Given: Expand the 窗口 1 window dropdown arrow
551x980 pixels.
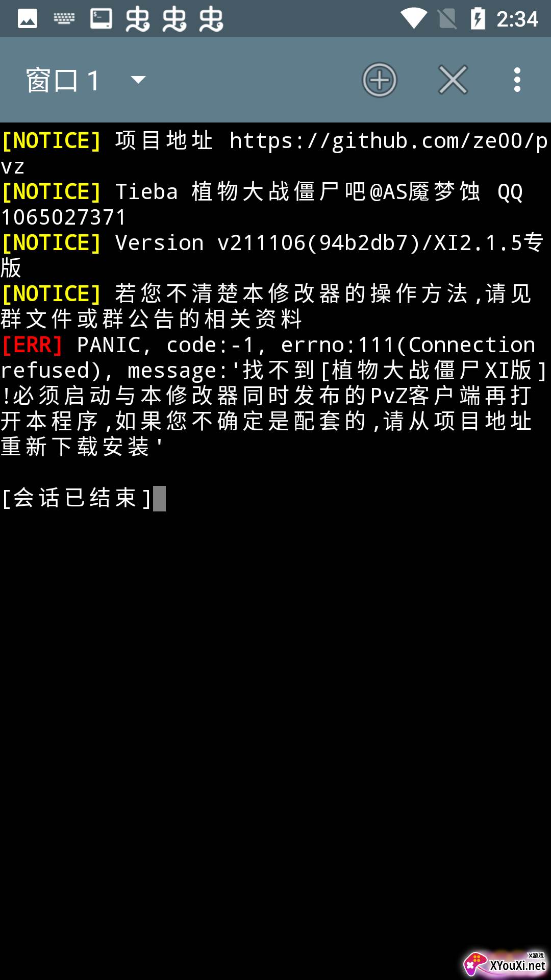Looking at the screenshot, I should (138, 80).
